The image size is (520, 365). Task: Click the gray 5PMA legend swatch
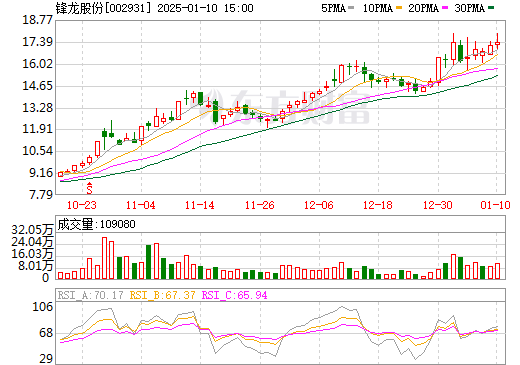351,8
